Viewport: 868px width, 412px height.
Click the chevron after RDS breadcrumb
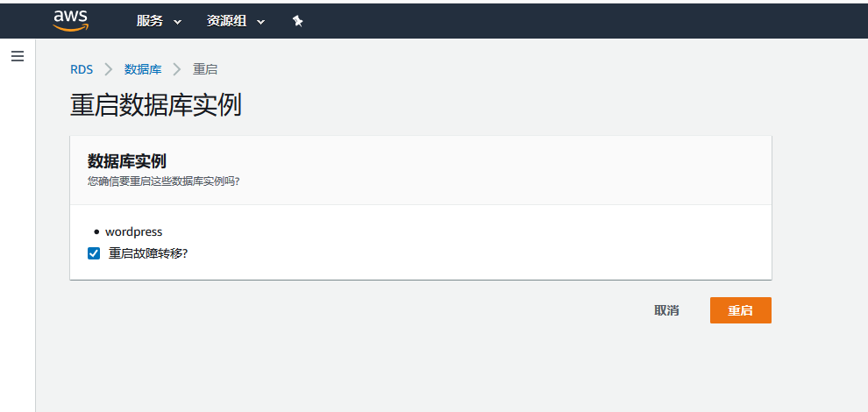[109, 69]
